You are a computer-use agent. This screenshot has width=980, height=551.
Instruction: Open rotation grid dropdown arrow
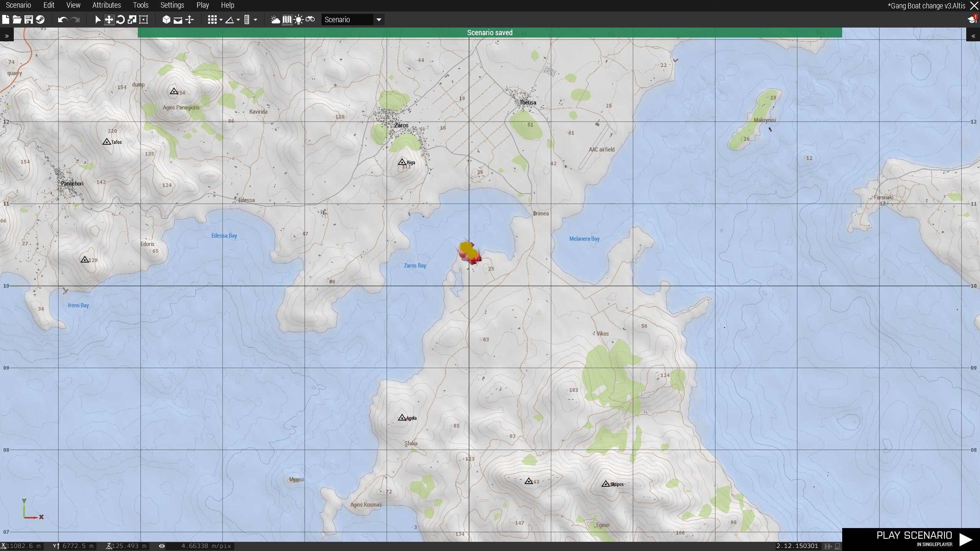point(238,20)
